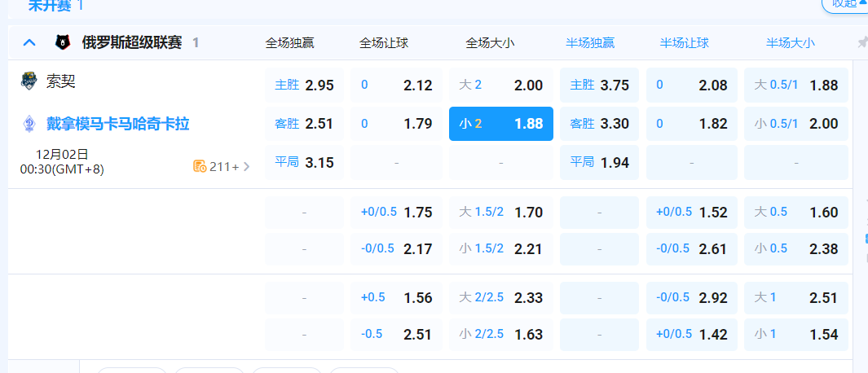Viewport: 868px width, 373px height.
Task: Deselect highlighted 小 2 odds 1.88
Action: (501, 124)
